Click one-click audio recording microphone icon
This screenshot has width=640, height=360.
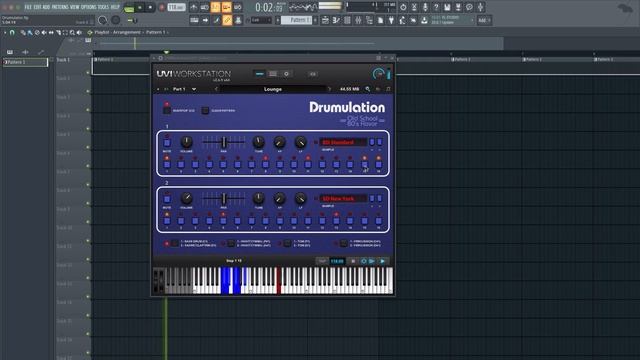[x=425, y=7]
